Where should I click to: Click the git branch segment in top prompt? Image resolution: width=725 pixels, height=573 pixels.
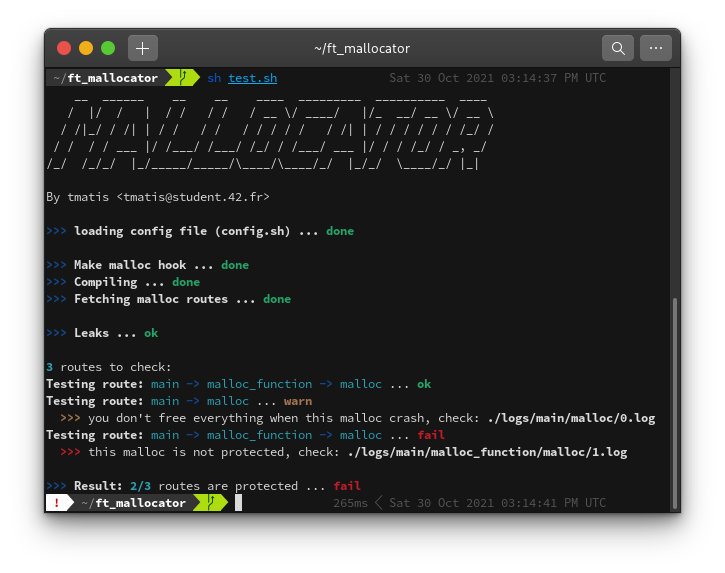pos(182,78)
